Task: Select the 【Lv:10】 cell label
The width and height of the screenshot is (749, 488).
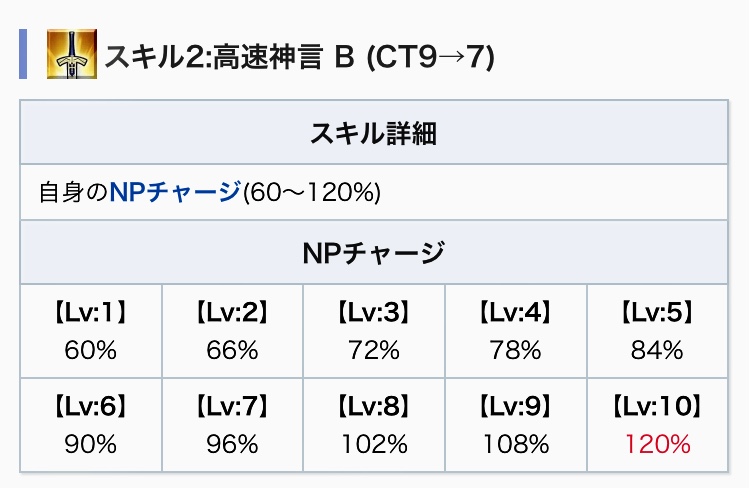Action: tap(656, 407)
